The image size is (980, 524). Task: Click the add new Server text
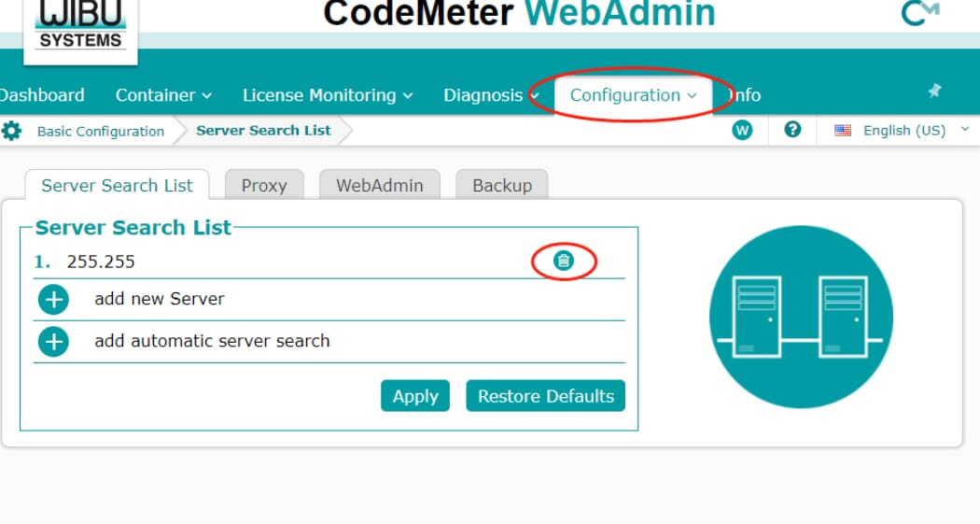160,299
